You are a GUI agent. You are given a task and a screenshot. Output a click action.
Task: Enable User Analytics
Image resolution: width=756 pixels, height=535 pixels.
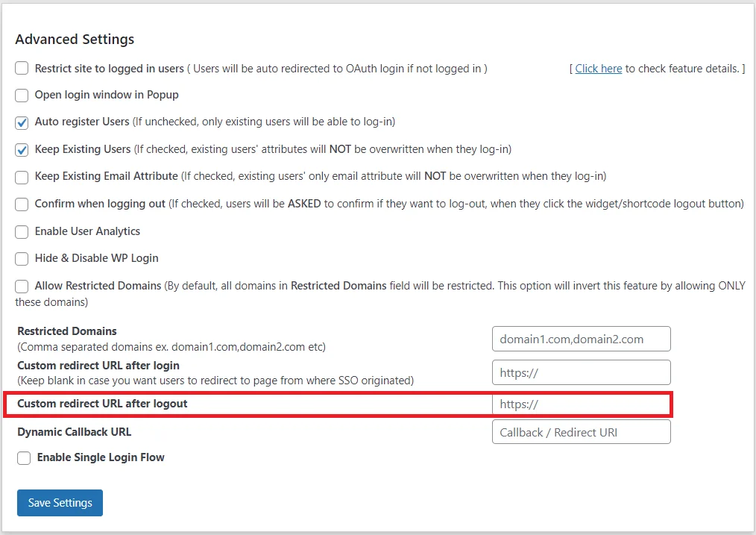point(22,231)
